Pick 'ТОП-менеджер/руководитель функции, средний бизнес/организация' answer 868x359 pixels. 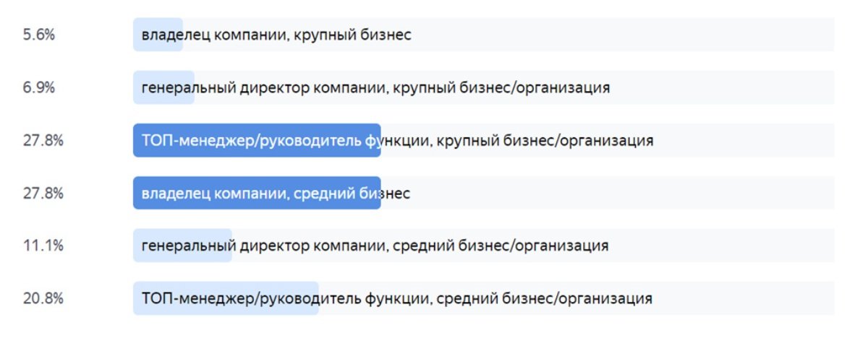pos(396,298)
